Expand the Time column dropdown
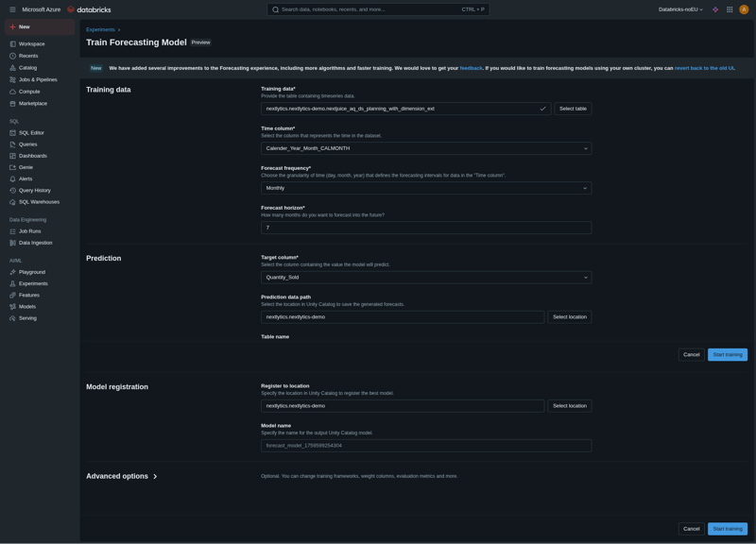756x544 pixels. 426,148
